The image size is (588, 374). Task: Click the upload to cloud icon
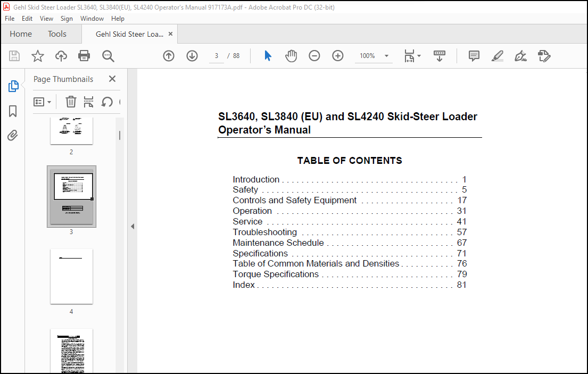coord(61,56)
